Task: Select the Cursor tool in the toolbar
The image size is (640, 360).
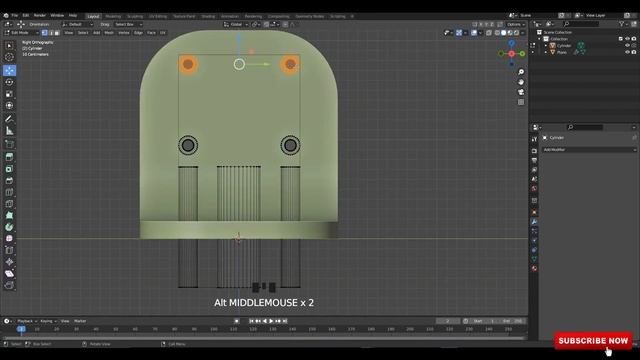Action: (9, 58)
